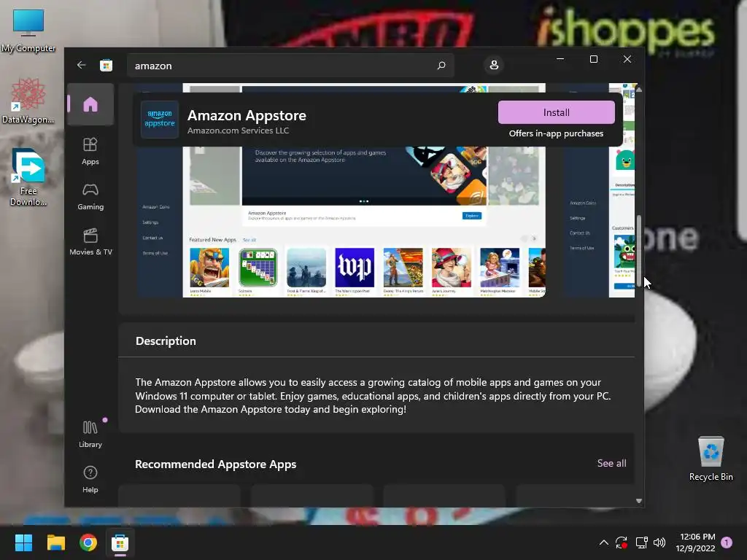Image resolution: width=747 pixels, height=560 pixels.
Task: Click the Recommended Appstore Apps heading
Action: [x=215, y=464]
